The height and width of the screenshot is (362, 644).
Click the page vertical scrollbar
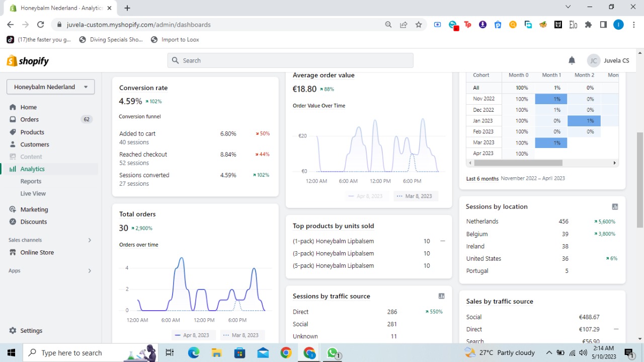click(640, 180)
